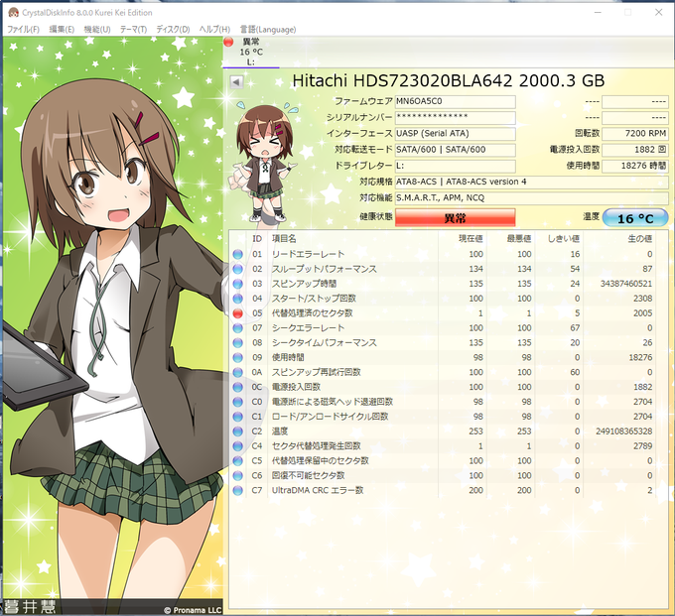Select the L: drive tab showing 異常
Image resolution: width=675 pixels, height=616 pixels.
(251, 52)
